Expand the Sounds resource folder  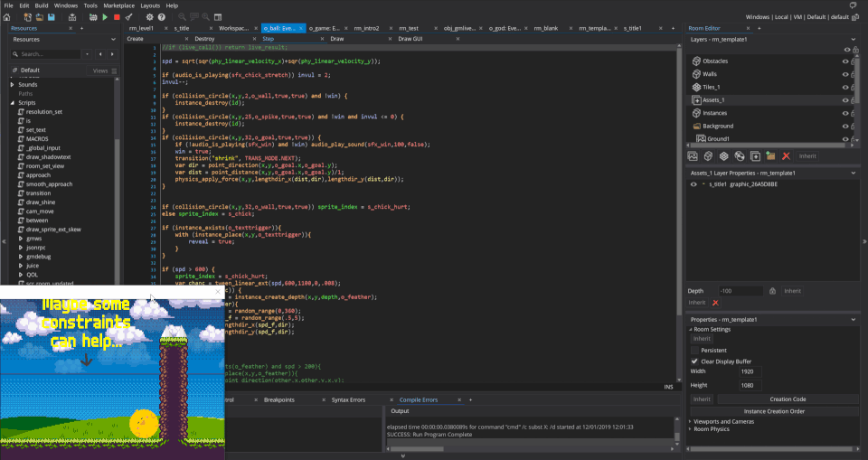[12, 85]
